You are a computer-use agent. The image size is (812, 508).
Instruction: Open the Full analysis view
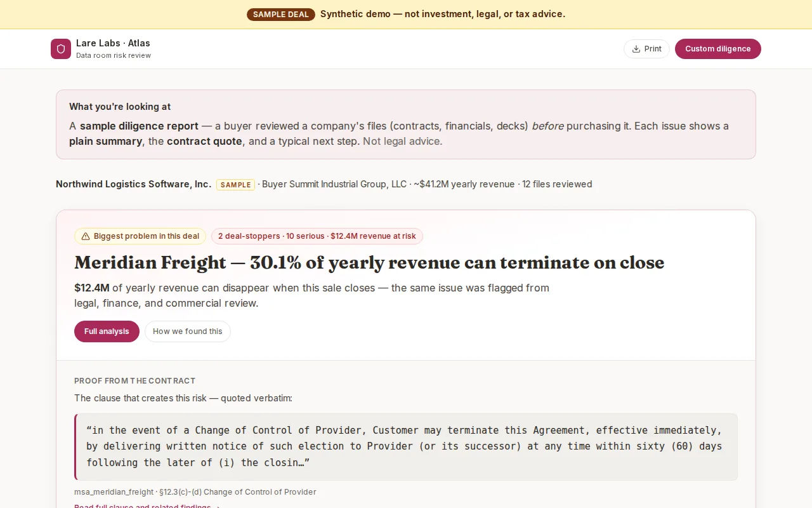pos(107,331)
